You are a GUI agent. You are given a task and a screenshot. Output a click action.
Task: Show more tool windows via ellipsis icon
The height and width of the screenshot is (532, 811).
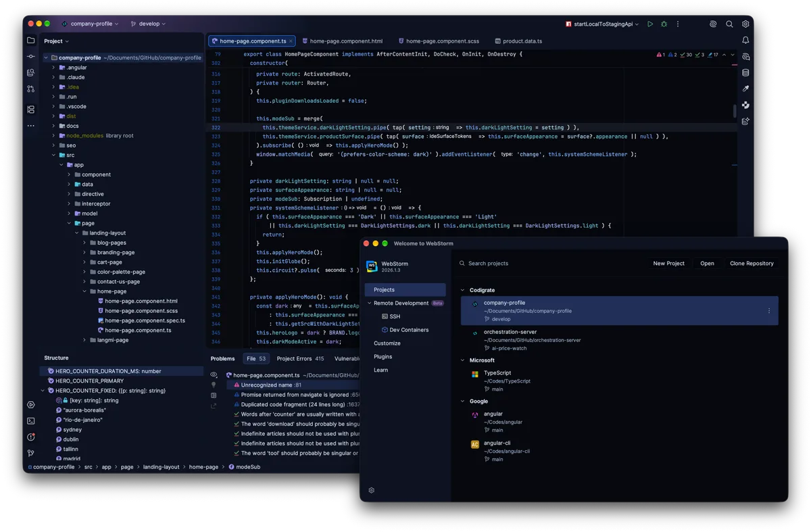coord(30,126)
